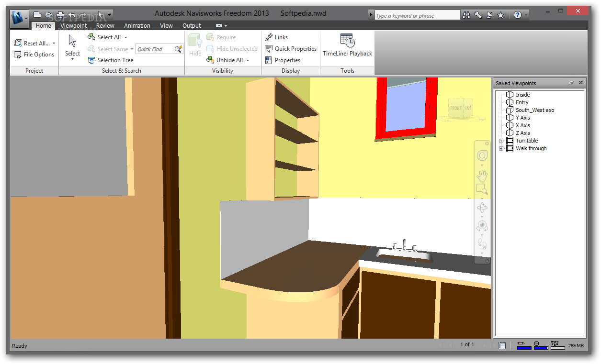
Task: Open the Navisworks application menu button
Action: [x=20, y=19]
